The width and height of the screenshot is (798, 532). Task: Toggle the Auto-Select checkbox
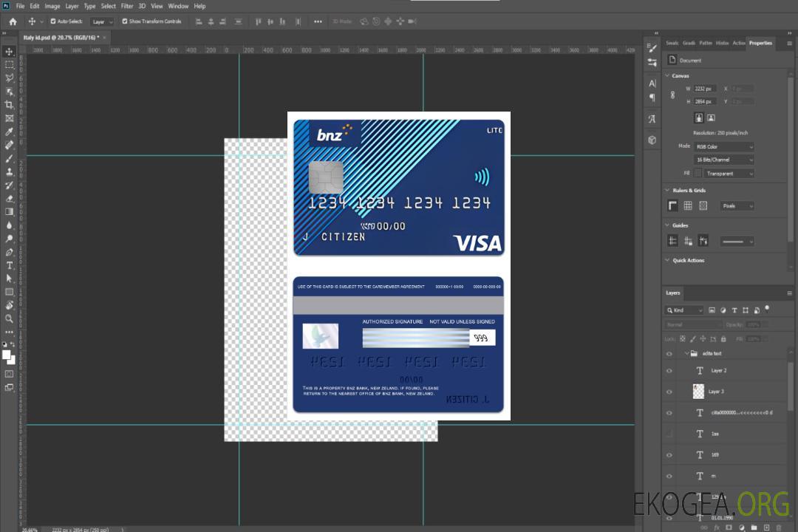pos(53,21)
